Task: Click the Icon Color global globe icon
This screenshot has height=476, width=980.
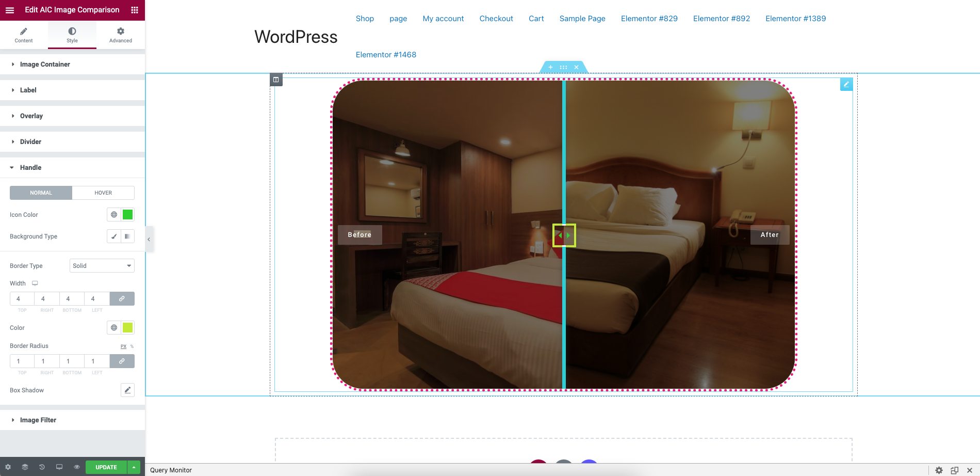Action: coord(114,215)
